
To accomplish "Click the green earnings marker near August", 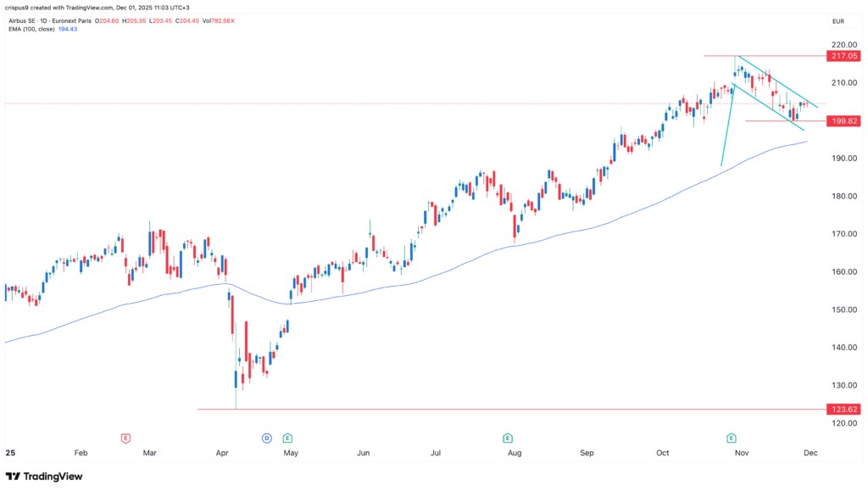I will pos(507,438).
